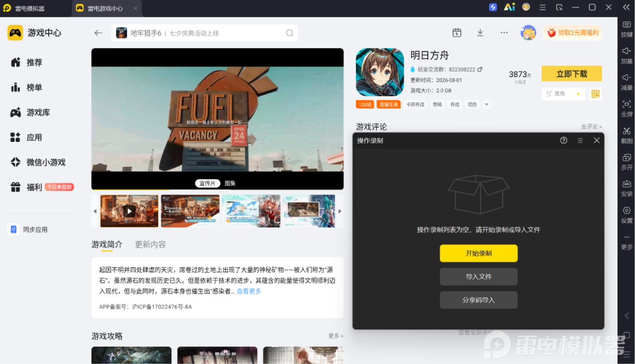Screen dimensions: 635x364
Task: Open the 游戏库 game library
Action: pyautogui.click(x=38, y=112)
